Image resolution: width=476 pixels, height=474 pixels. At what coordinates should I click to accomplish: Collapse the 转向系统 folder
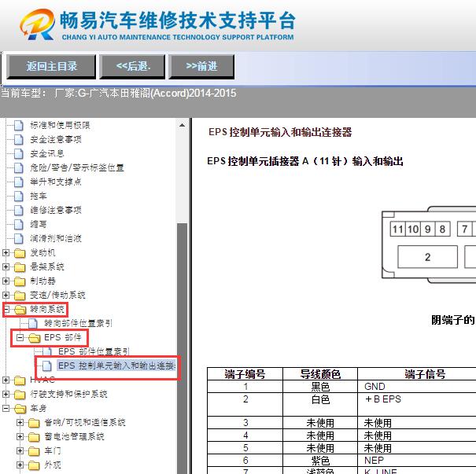pos(6,309)
